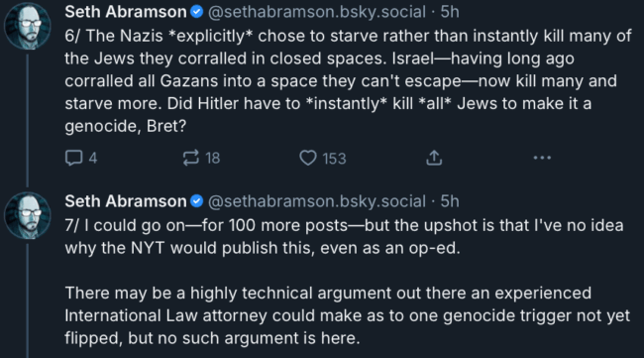
Task: Click the verified badge on first post
Action: pos(197,12)
